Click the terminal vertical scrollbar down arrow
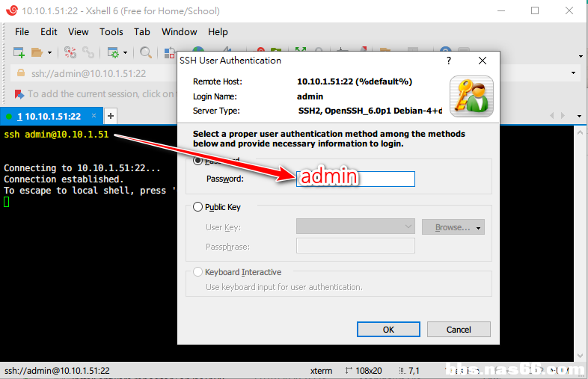 (x=580, y=355)
